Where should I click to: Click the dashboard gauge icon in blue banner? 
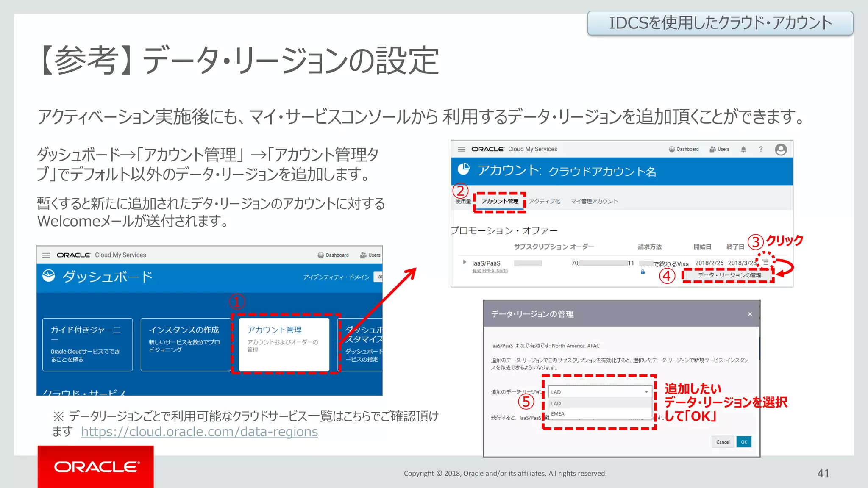tap(49, 276)
